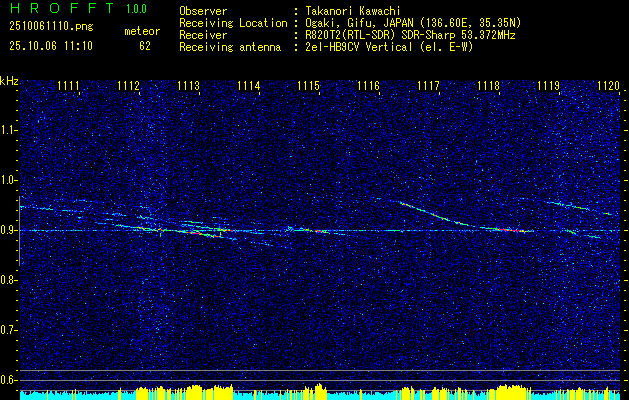Click time marker 1119
629x400 pixels.
click(548, 86)
